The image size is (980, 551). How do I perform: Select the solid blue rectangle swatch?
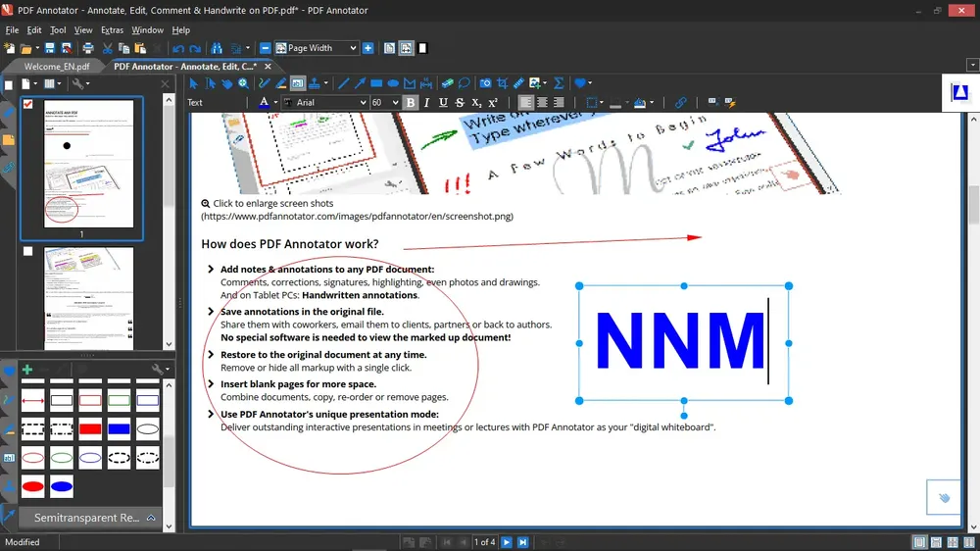(119, 429)
